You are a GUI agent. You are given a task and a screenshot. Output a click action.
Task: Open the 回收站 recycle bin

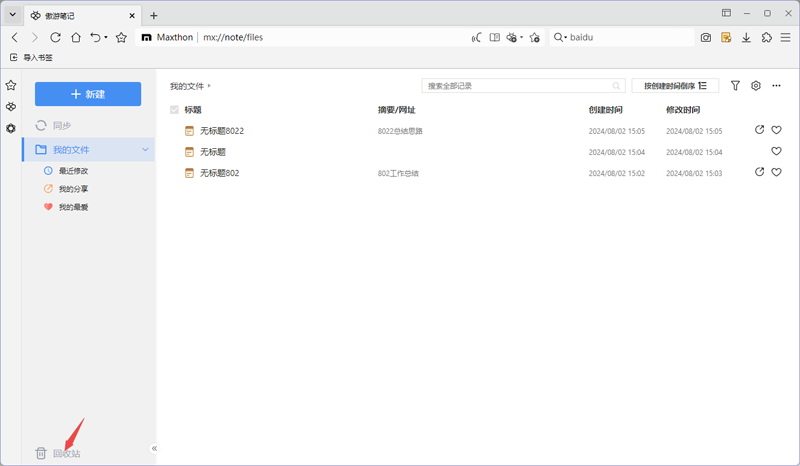point(58,453)
